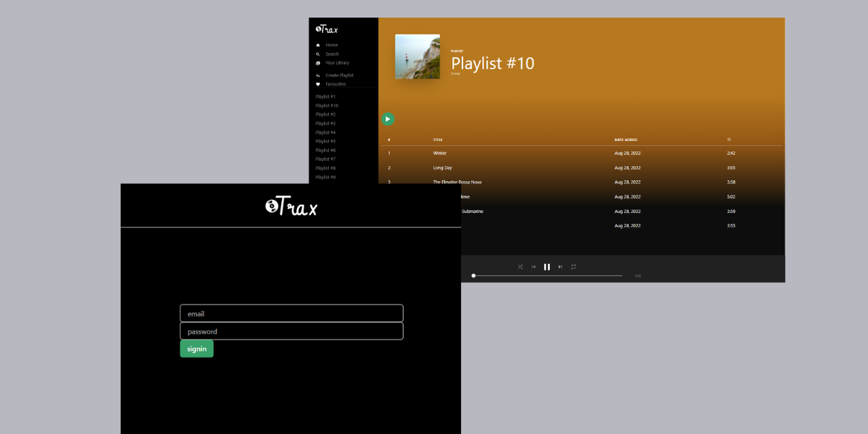Open Playlist #7 from the sidebar

point(325,159)
